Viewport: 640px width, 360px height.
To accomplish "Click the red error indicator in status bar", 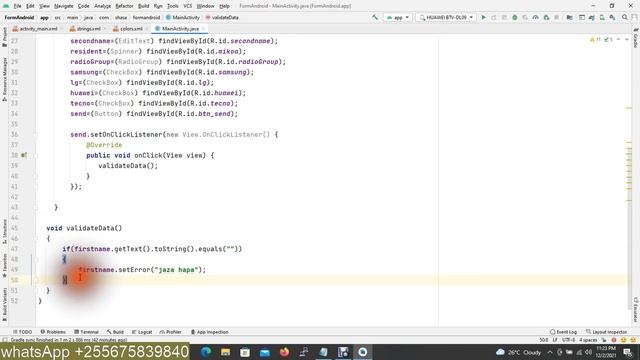I will (613, 340).
